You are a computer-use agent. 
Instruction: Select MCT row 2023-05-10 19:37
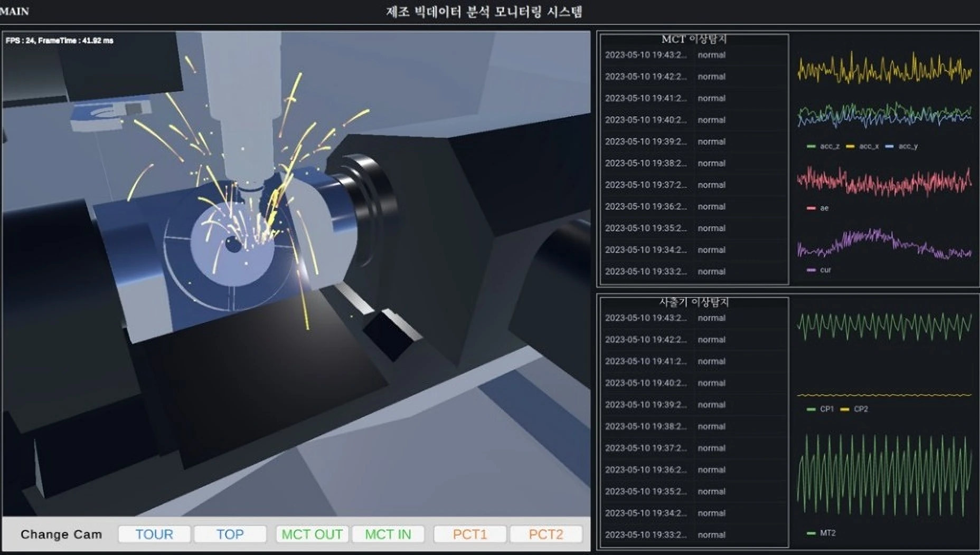pyautogui.click(x=694, y=185)
